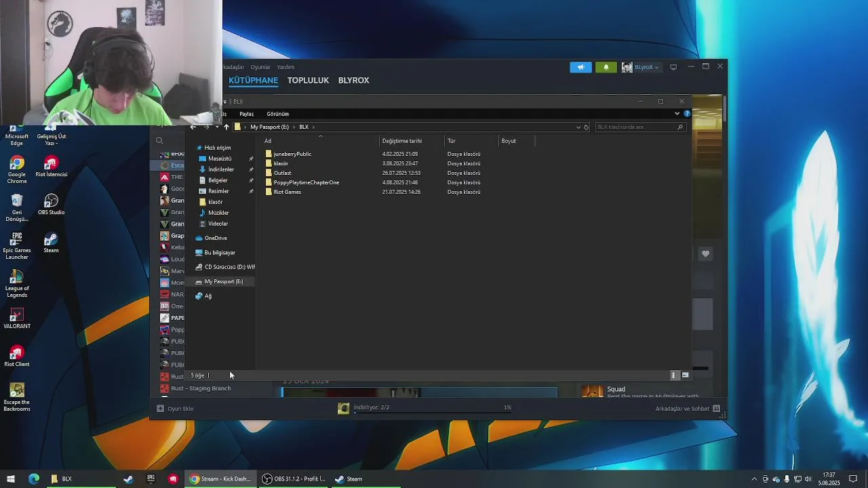Open Explorer help question mark icon

click(686, 113)
